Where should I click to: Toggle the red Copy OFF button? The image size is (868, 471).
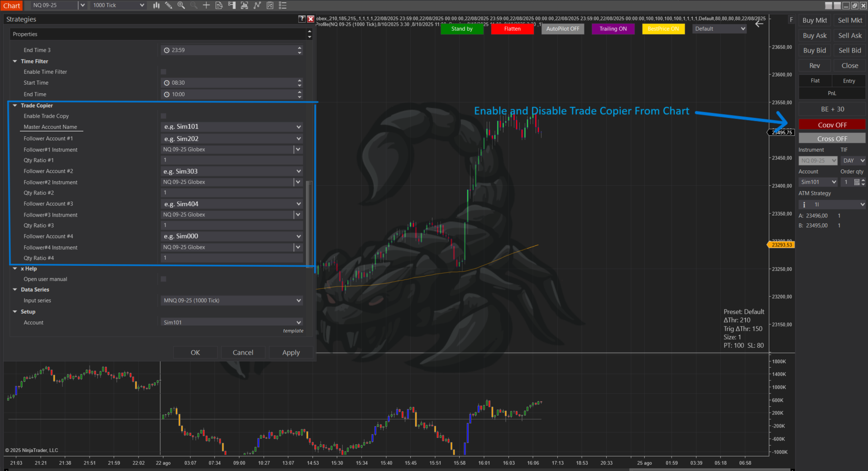(x=832, y=125)
